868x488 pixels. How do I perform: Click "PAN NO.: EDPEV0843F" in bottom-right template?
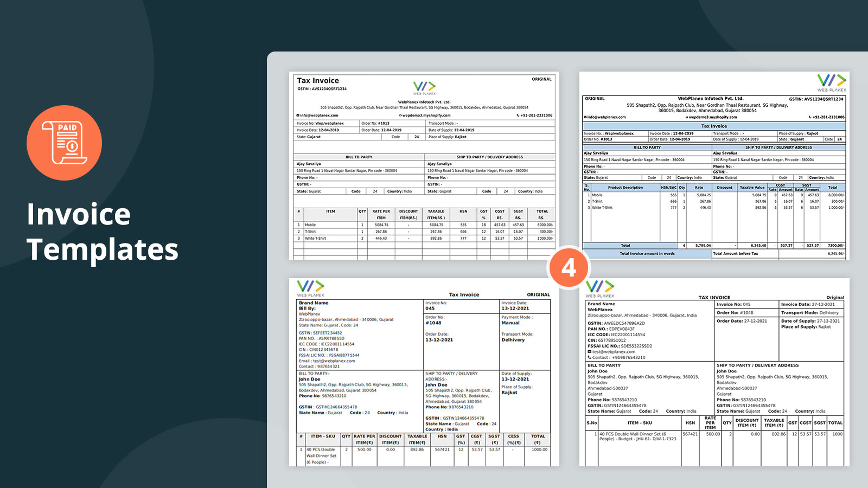point(611,329)
